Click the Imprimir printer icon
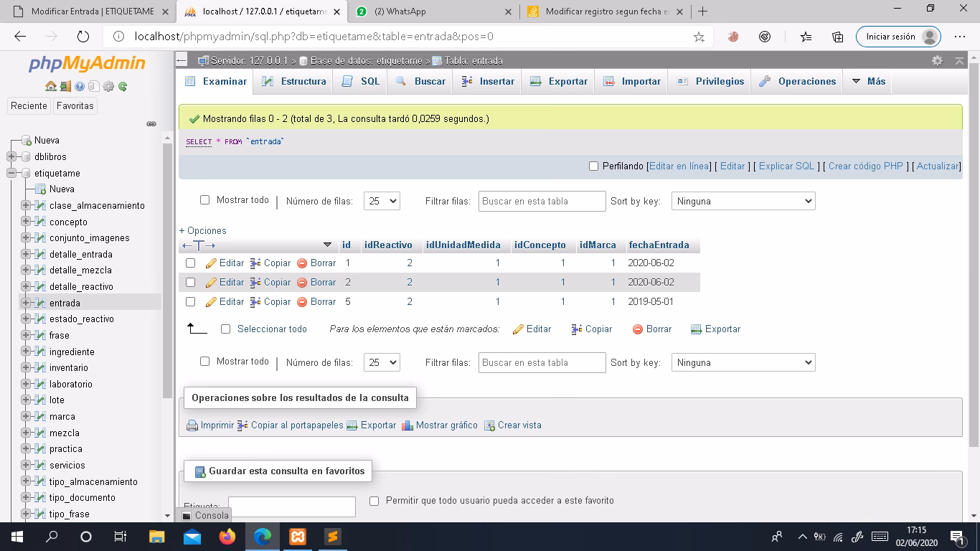Image resolution: width=980 pixels, height=551 pixels. [192, 425]
